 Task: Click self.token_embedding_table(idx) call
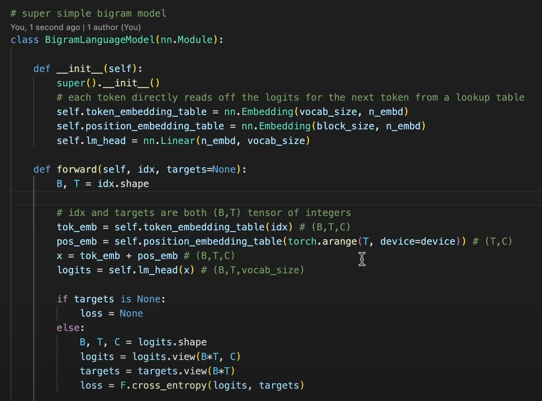204,227
